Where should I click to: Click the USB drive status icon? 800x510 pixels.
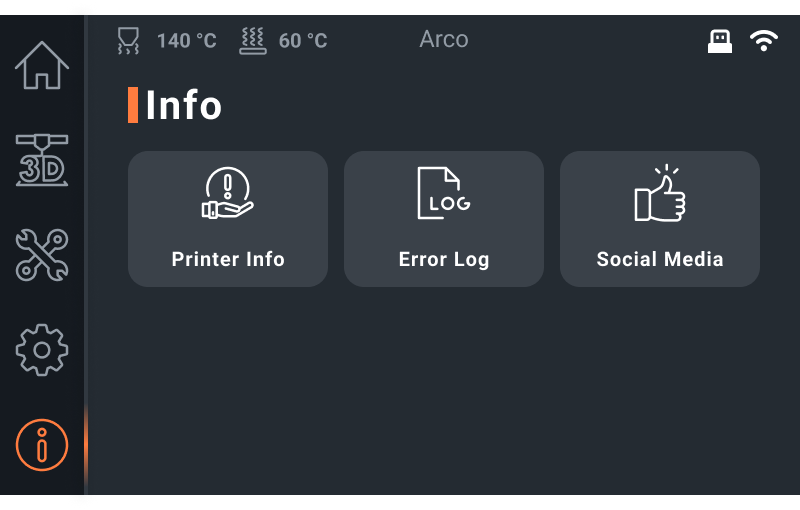coord(720,41)
